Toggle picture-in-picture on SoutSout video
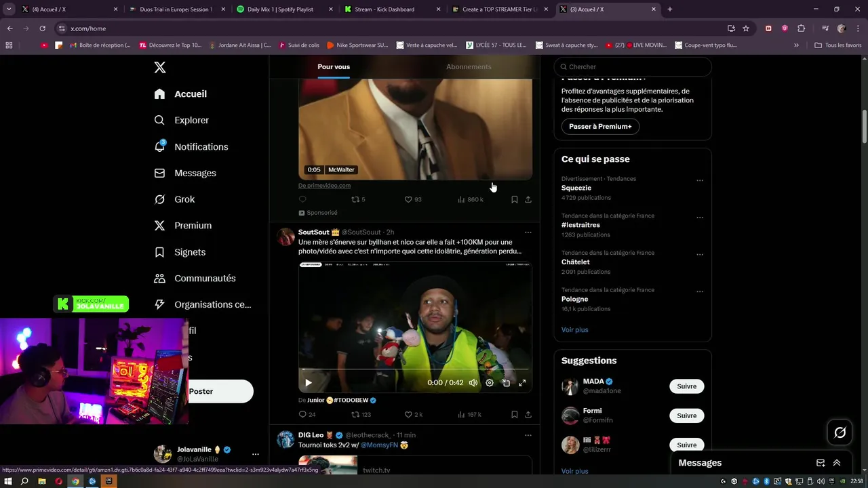This screenshot has height=488, width=868. (506, 383)
